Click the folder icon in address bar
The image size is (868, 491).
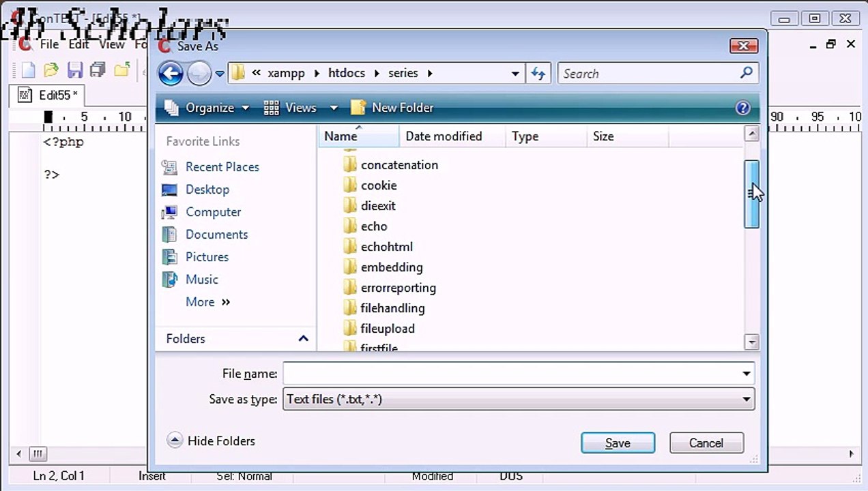point(238,73)
